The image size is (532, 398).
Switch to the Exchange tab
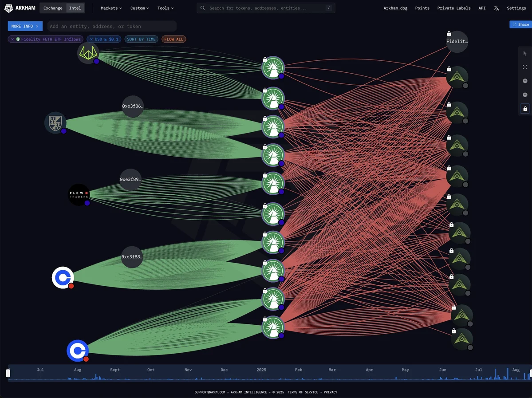pos(53,8)
